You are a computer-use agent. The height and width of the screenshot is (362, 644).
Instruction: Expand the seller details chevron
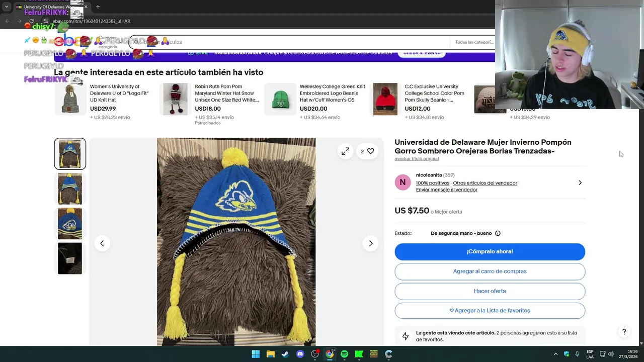tap(580, 183)
